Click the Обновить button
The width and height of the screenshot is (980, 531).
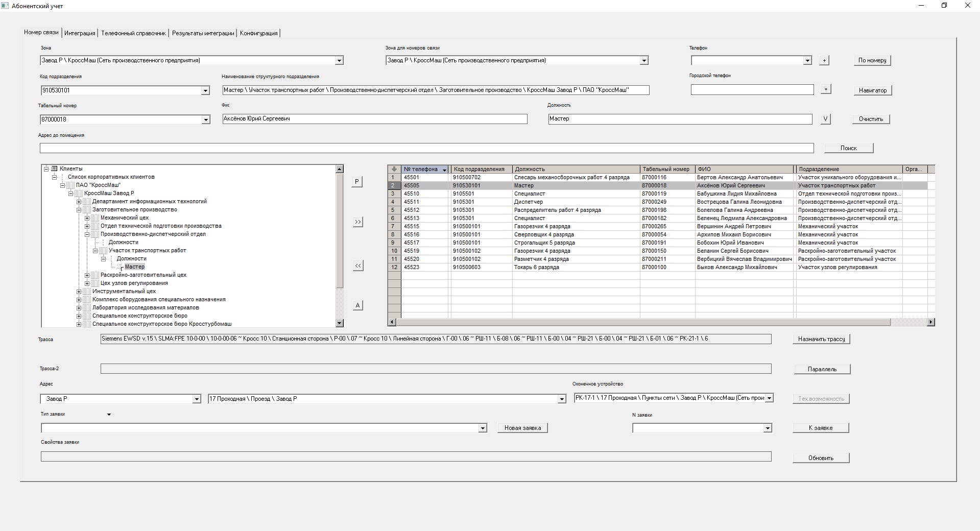[821, 458]
